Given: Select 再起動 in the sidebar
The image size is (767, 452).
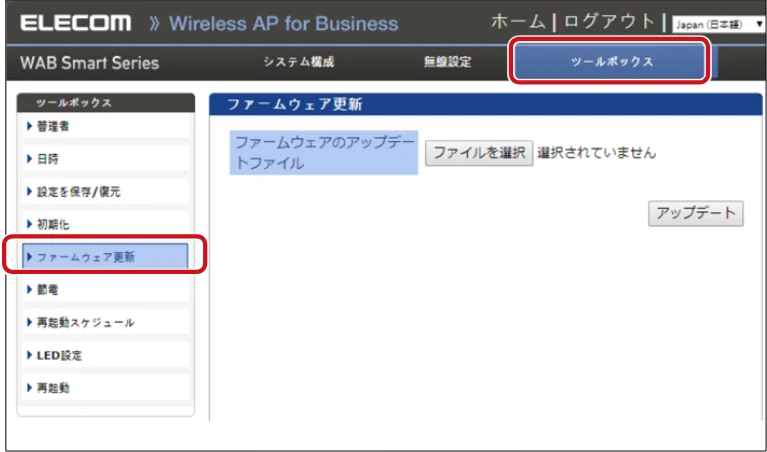Looking at the screenshot, I should tap(105, 388).
